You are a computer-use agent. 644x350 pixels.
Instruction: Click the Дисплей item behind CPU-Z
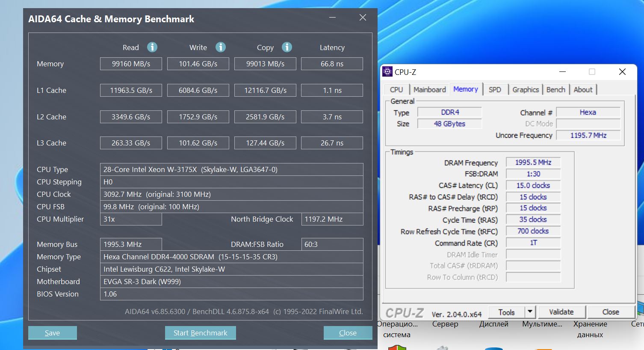coord(494,324)
